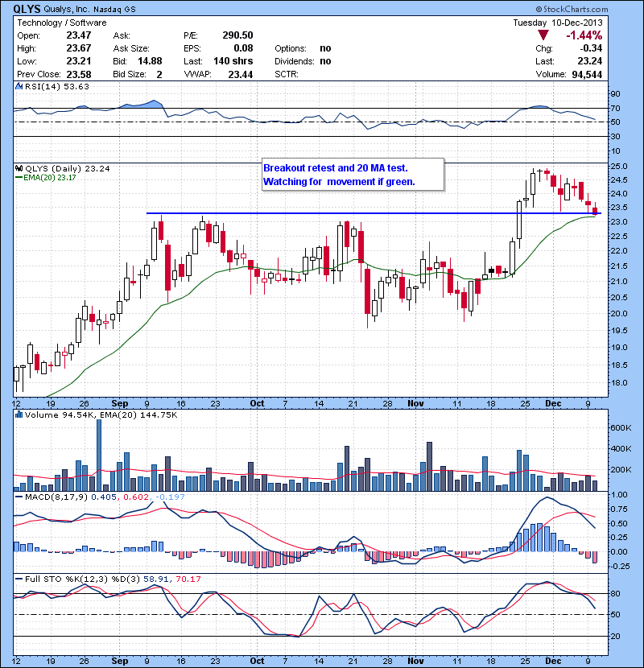644x668 pixels.
Task: Click the stochastic %K value 58.91
Action: [156, 579]
